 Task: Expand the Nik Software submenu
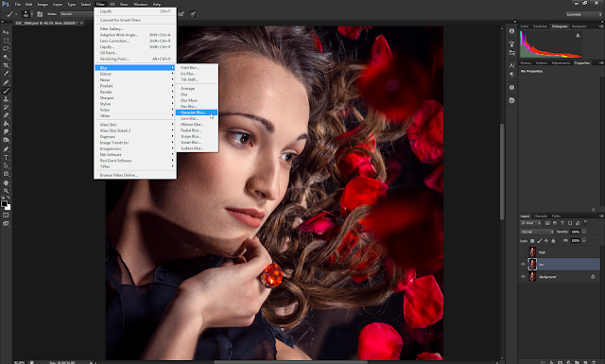[x=135, y=154]
